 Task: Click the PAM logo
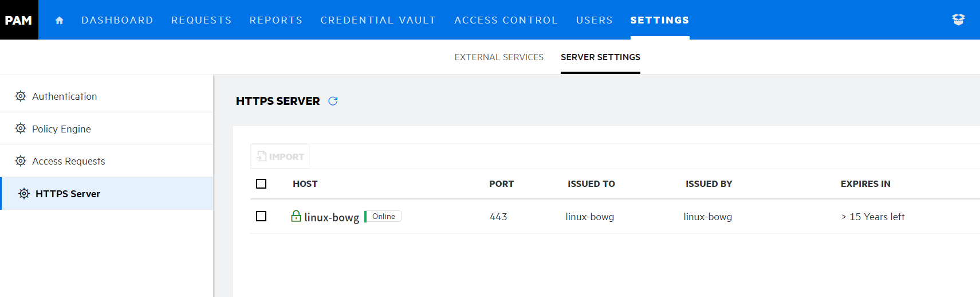coord(19,20)
